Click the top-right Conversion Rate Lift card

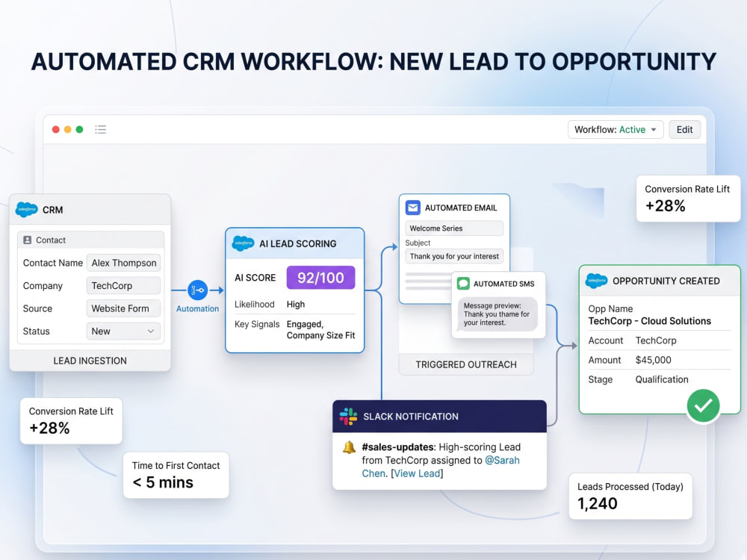[688, 198]
